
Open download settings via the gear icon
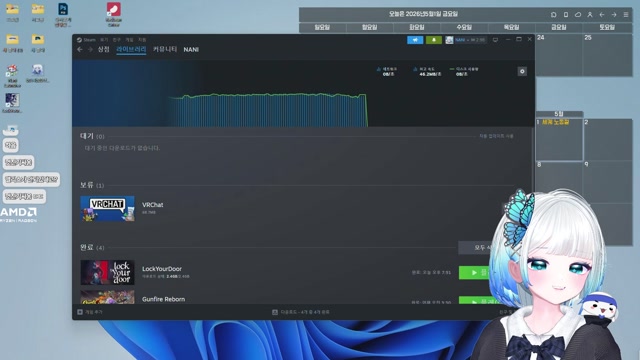point(522,71)
